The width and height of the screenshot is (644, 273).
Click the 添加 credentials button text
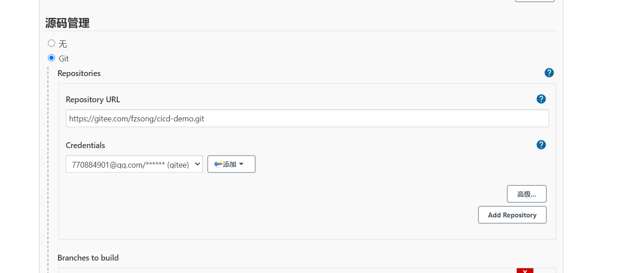[x=229, y=165]
